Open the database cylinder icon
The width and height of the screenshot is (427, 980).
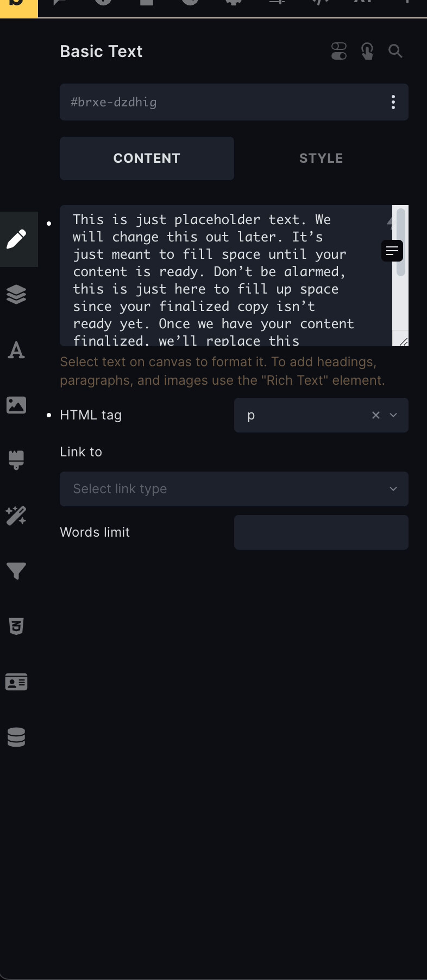[x=16, y=737]
